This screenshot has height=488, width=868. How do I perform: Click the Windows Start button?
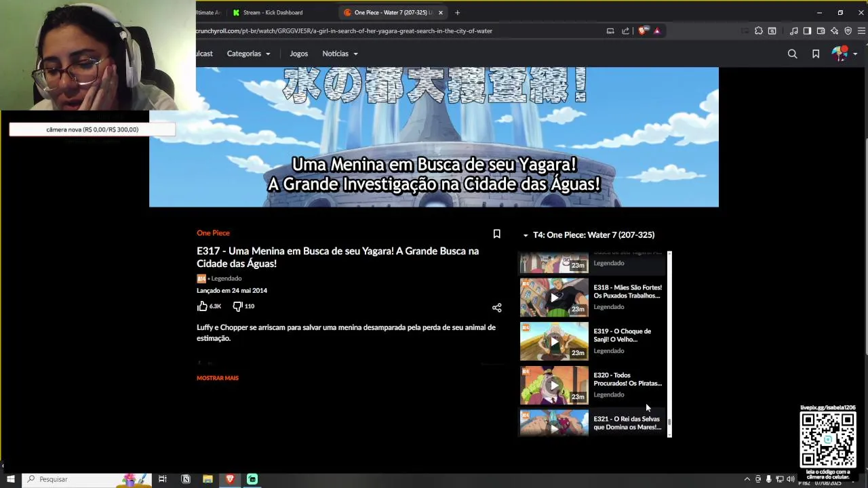tap(10, 479)
